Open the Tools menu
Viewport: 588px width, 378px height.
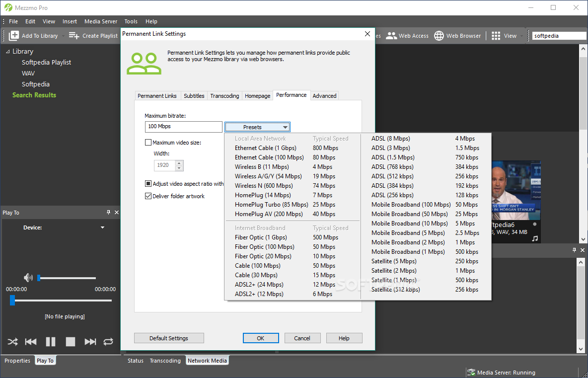(x=131, y=21)
